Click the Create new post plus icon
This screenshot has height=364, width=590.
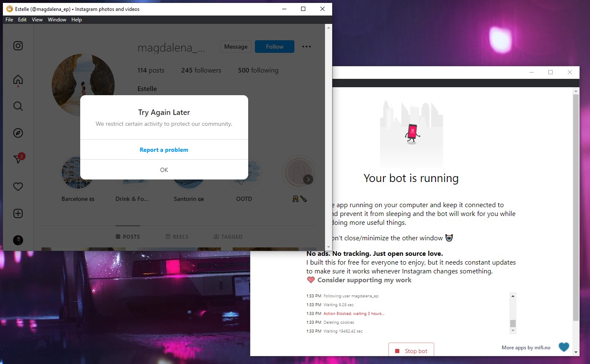(18, 213)
